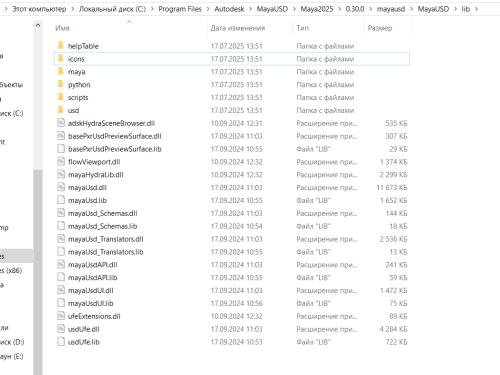Viewport: 500px width, 375px height.
Task: Select the (D:) drive in the sidebar
Action: (12, 342)
